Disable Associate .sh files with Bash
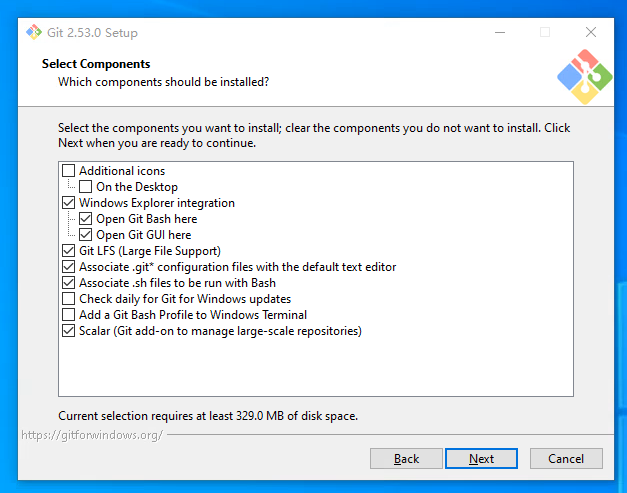This screenshot has height=493, width=627. [69, 283]
